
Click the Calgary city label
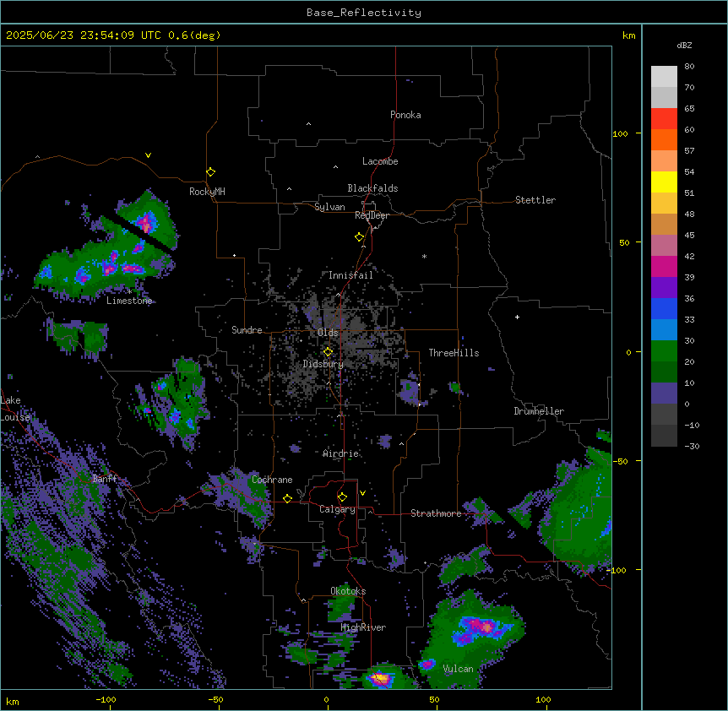(338, 509)
